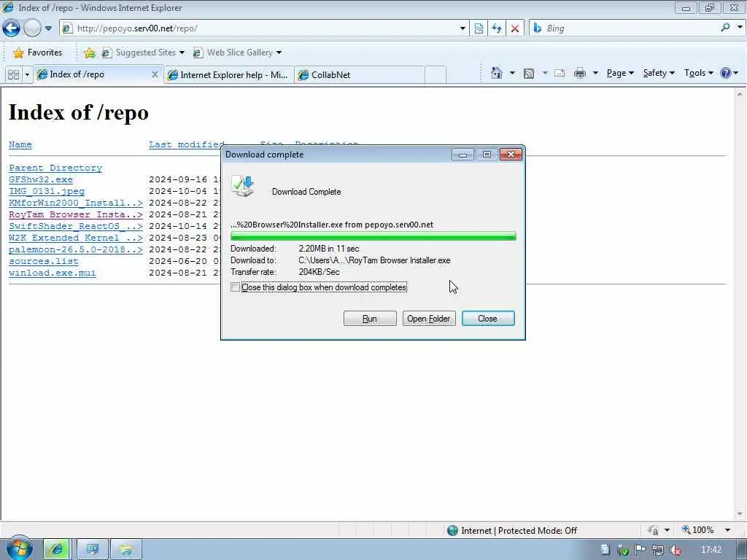Viewport: 747px width, 560px height.
Task: Click Close button in download dialog
Action: (488, 319)
